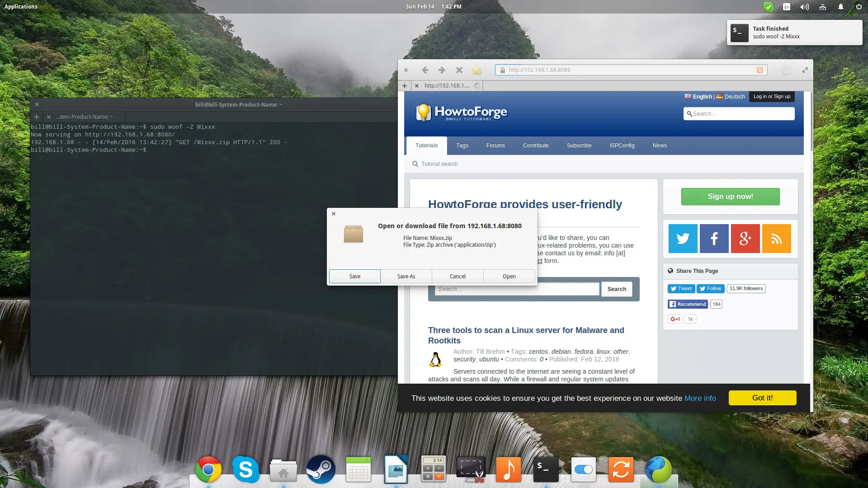Screen dimensions: 868x488
Task: Open the Facebook social icon on HowtoForge
Action: coord(714,238)
